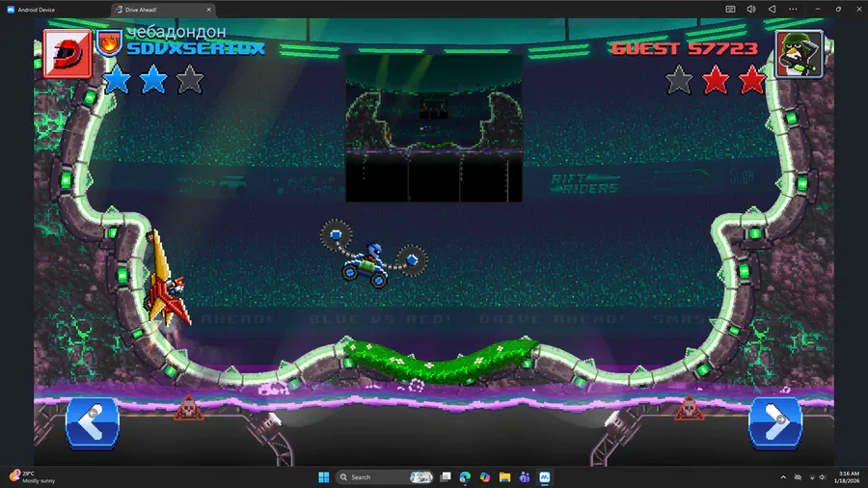Tap the blue right steering arrow button
The image size is (868, 488).
click(775, 422)
